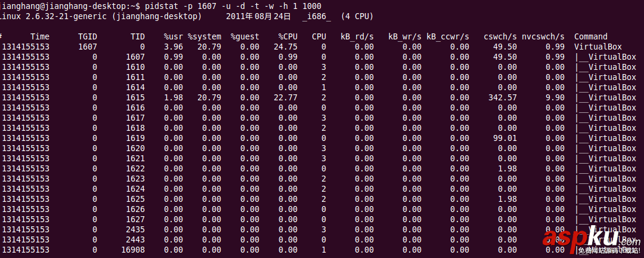Click the cswch/s value 49.50 in TID 1607 row
The width and height of the screenshot is (644, 258).
(505, 57)
